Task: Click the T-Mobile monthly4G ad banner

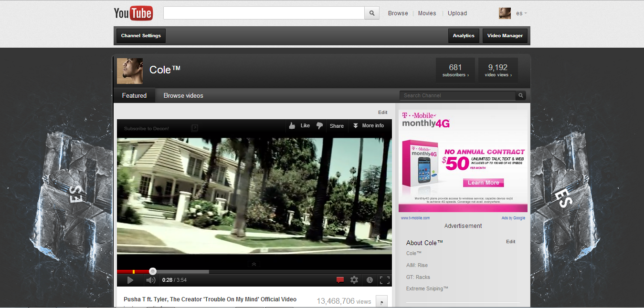Action: tap(463, 161)
